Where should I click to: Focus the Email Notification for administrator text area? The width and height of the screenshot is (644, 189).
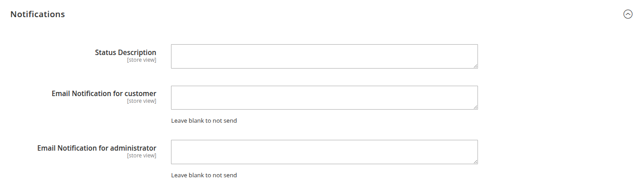(324, 152)
